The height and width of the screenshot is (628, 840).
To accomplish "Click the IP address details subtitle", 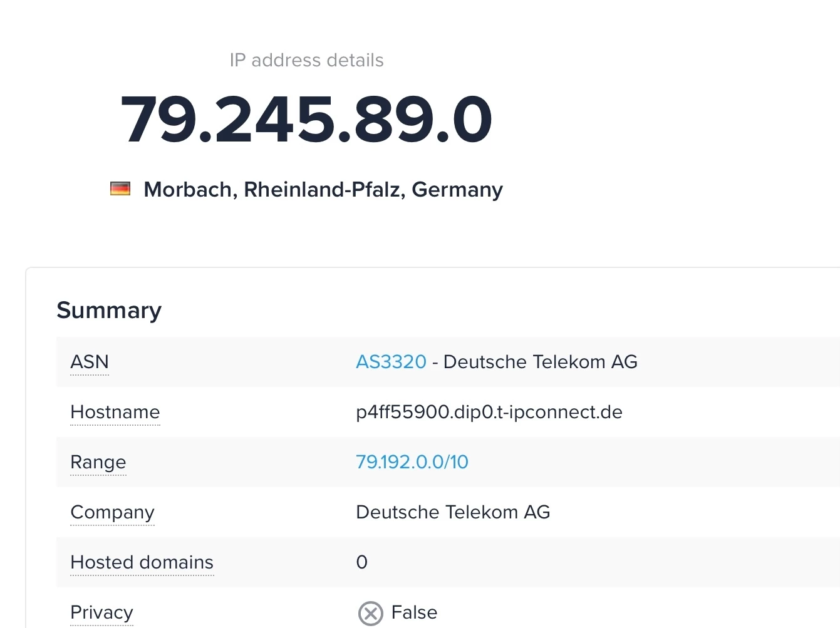I will click(306, 60).
